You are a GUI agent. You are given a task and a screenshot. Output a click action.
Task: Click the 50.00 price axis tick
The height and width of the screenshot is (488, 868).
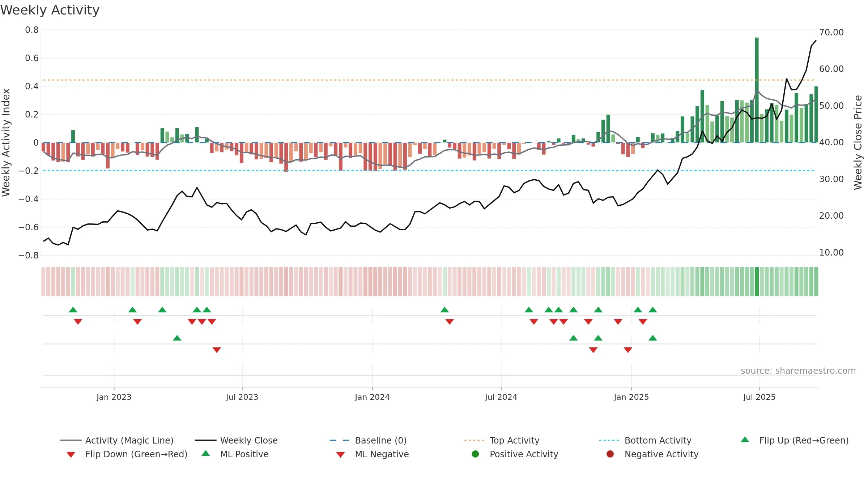(x=831, y=106)
